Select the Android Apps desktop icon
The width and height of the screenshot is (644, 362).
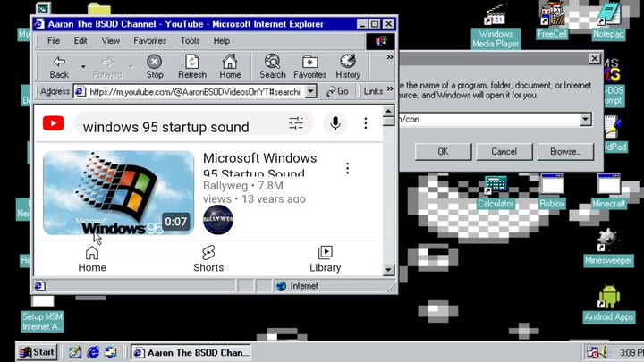(x=609, y=303)
